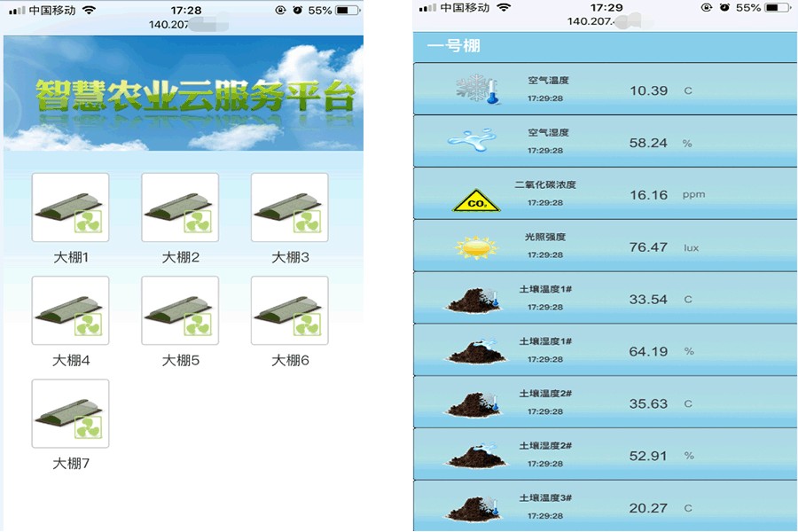
Task: Open the 空气温度 sensor row
Action: tap(603, 89)
